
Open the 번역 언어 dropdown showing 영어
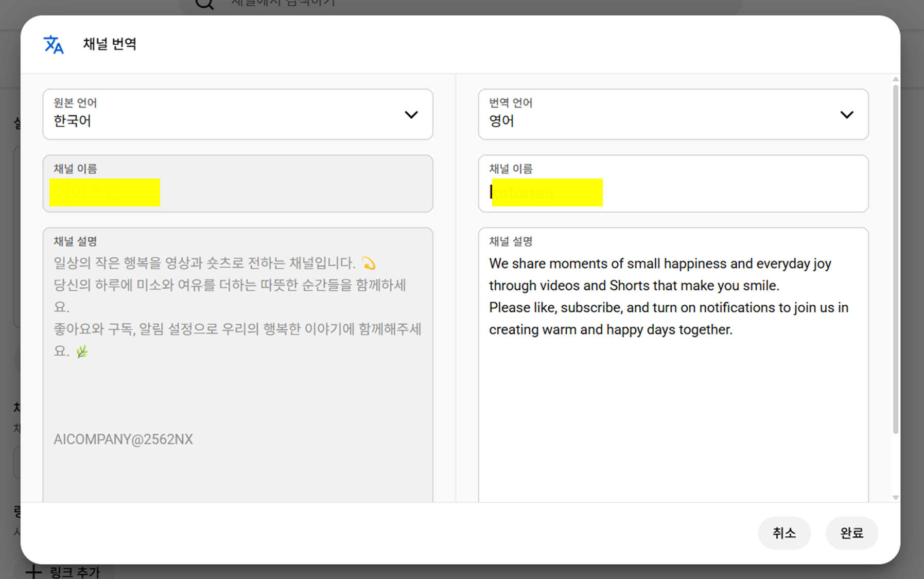coord(673,114)
